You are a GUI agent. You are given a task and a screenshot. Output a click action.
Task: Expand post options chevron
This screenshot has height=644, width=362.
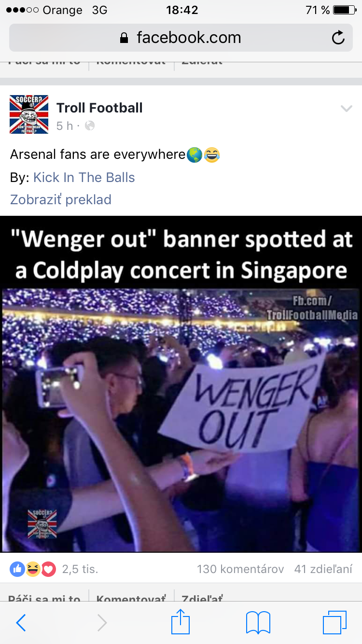tap(347, 109)
